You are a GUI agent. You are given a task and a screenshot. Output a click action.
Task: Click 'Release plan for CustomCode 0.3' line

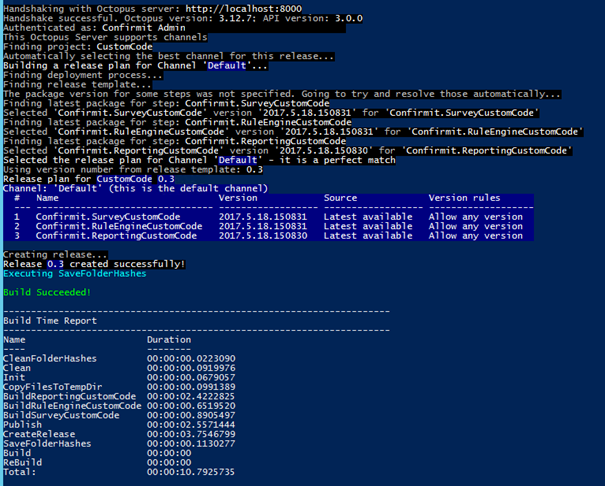tap(89, 179)
